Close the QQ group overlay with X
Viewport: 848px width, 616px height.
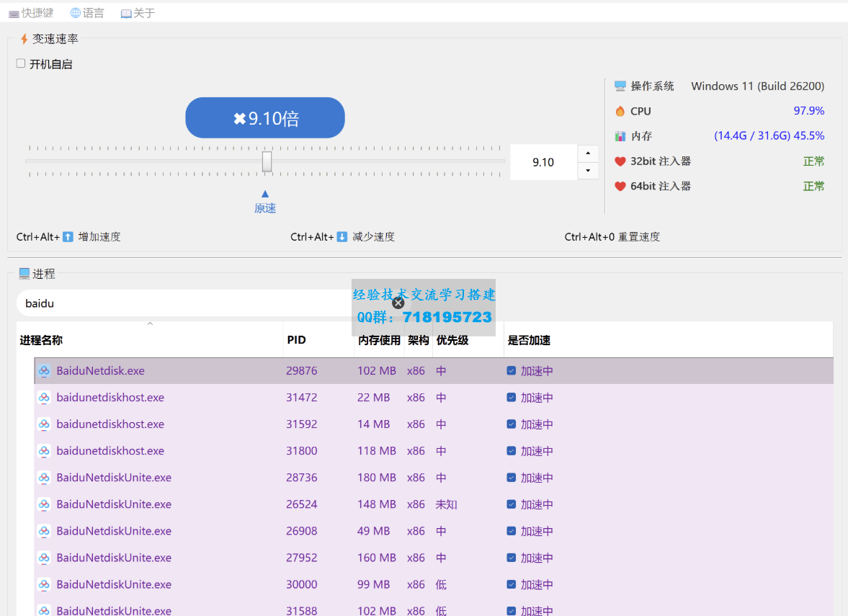point(398,303)
